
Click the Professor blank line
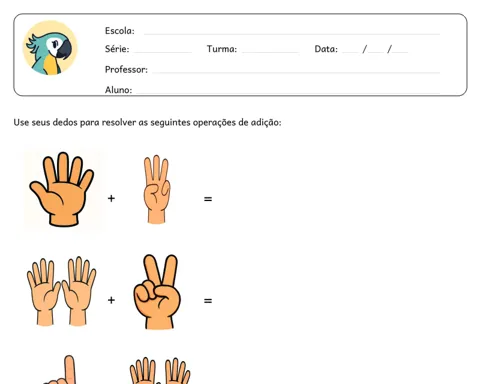click(x=296, y=72)
